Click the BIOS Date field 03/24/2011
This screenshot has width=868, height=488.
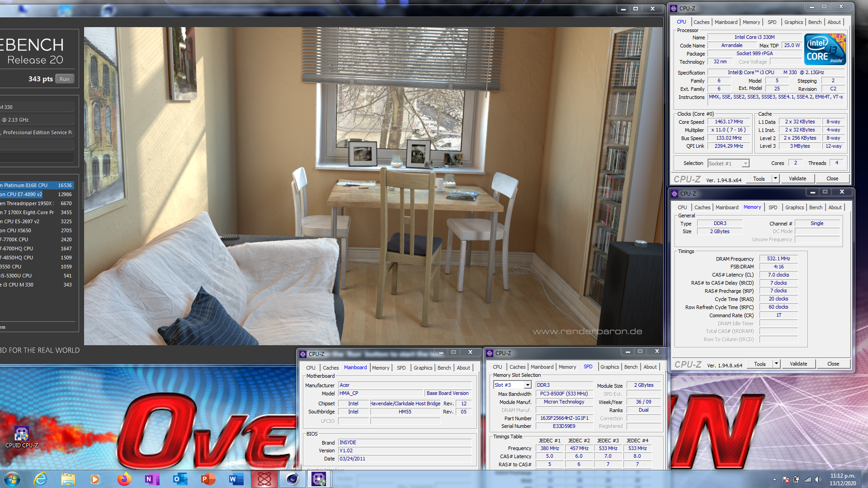click(405, 459)
